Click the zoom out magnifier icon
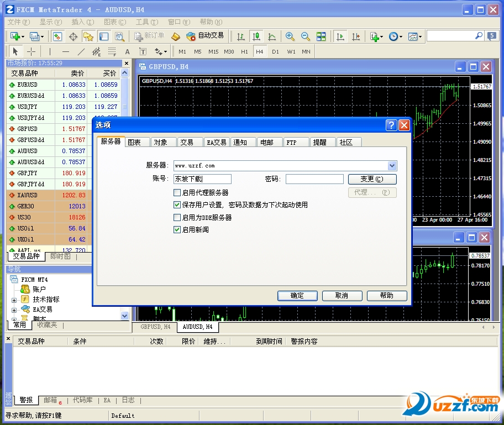Image resolution: width=504 pixels, height=425 pixels. point(305,36)
